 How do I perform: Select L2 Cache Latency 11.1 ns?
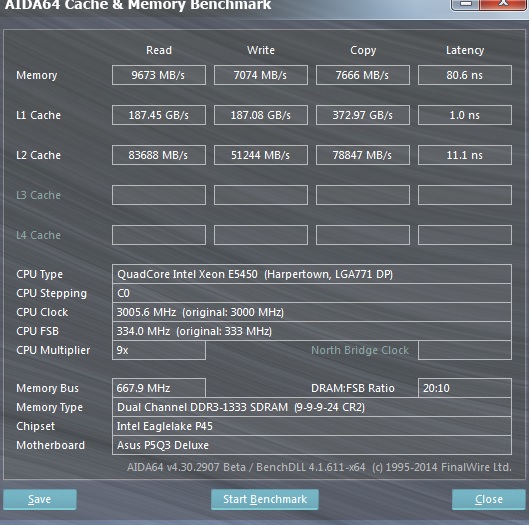click(x=465, y=155)
